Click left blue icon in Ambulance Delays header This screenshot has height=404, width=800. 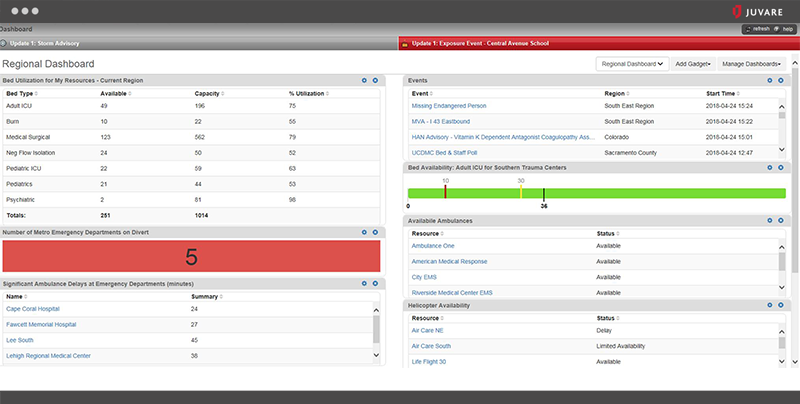coord(364,284)
